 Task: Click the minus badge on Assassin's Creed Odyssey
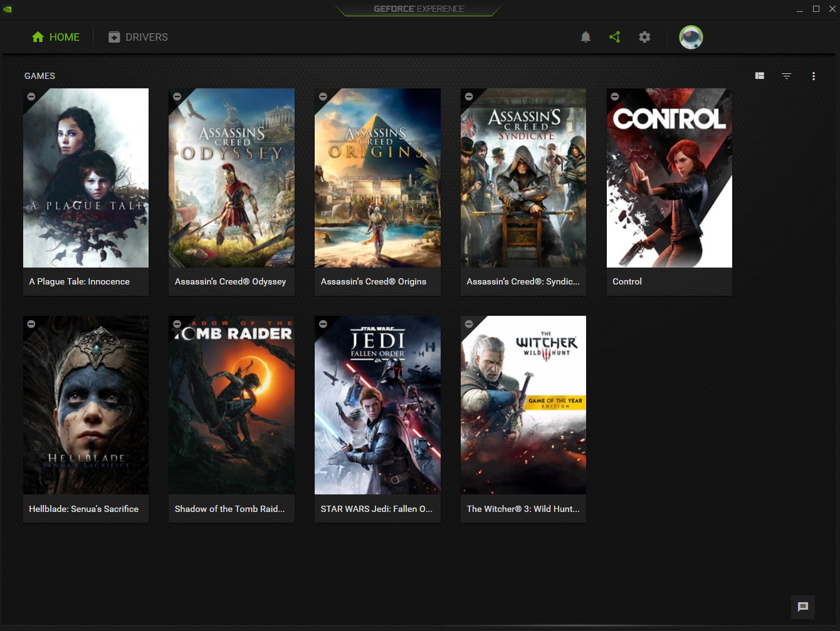177,96
